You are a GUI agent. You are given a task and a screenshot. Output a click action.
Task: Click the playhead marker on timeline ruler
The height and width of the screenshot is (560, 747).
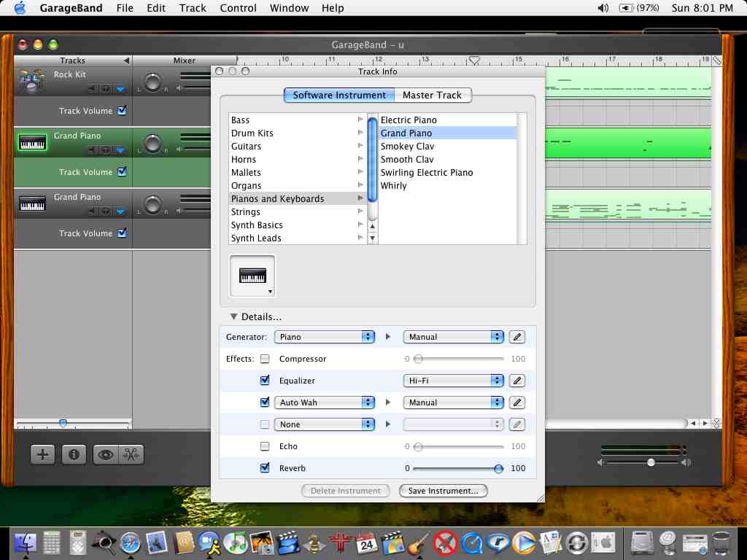(x=473, y=60)
